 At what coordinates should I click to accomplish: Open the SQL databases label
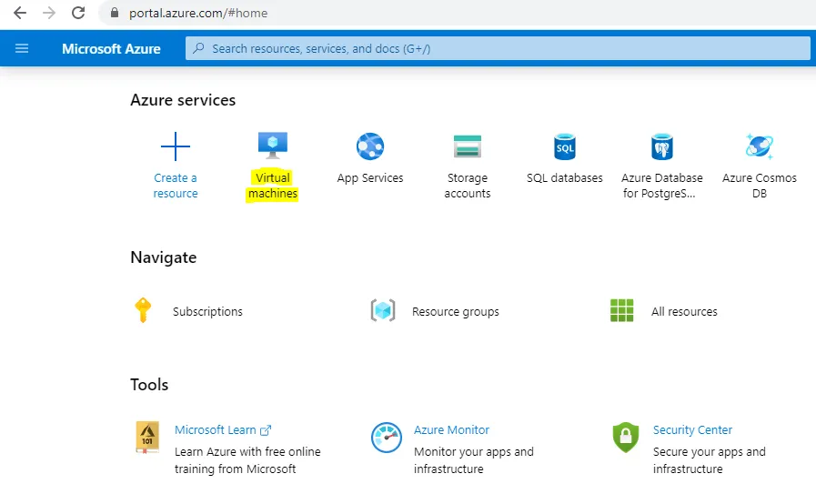click(x=565, y=178)
